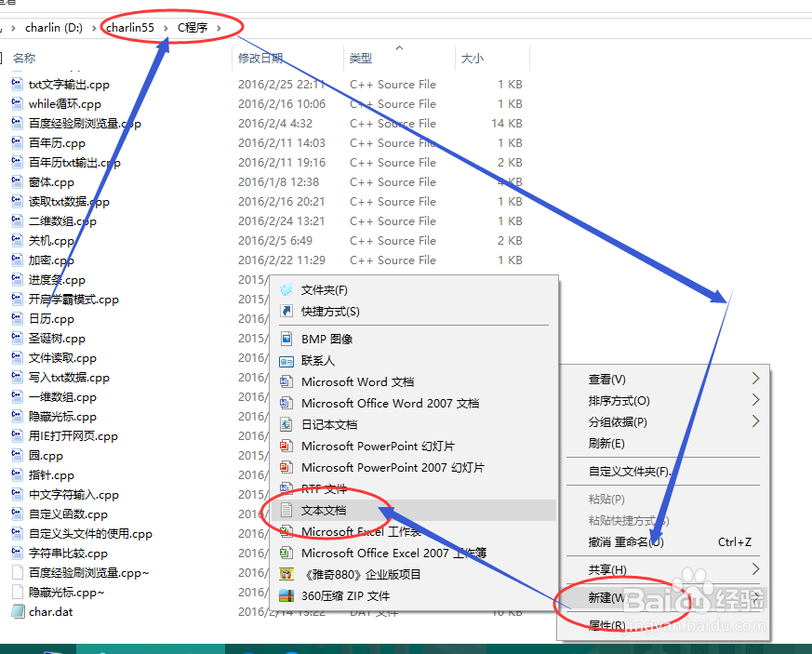
Task: Click the 《雅奇880》企业版项目 icon
Action: [x=286, y=574]
